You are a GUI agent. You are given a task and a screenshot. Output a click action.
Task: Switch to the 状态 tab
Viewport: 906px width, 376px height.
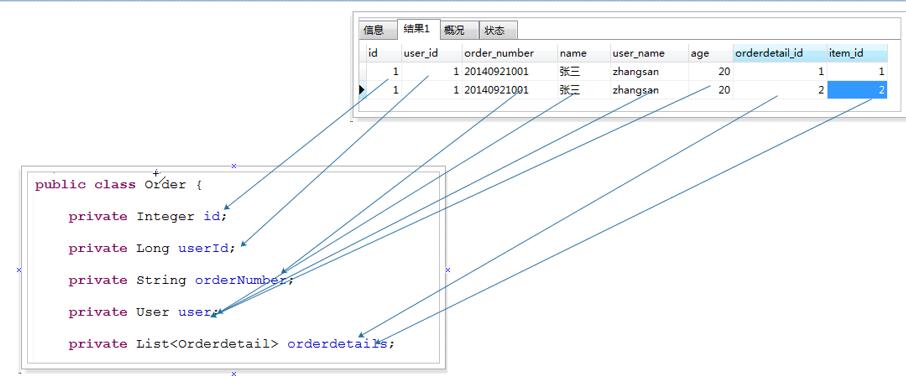(x=499, y=30)
